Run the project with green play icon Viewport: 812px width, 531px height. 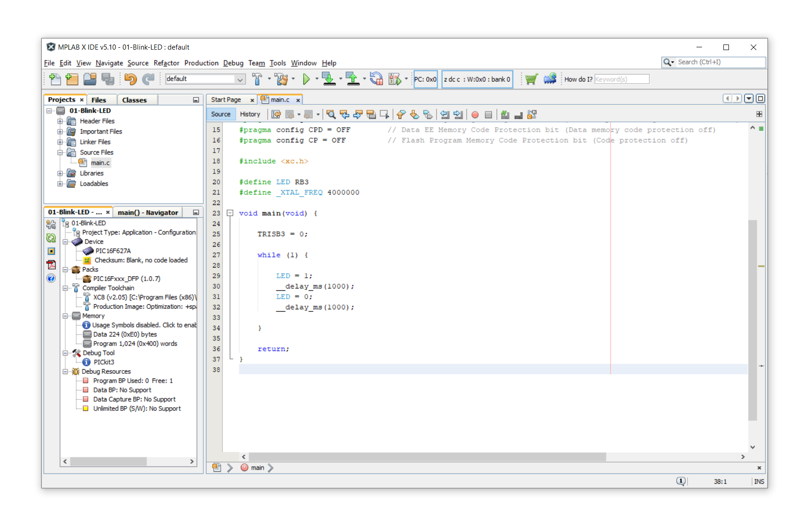pos(306,79)
